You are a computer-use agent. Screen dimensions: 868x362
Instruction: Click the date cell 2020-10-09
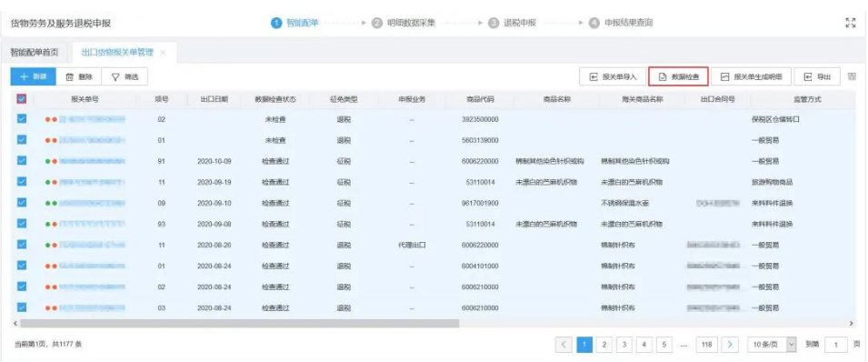(x=215, y=161)
